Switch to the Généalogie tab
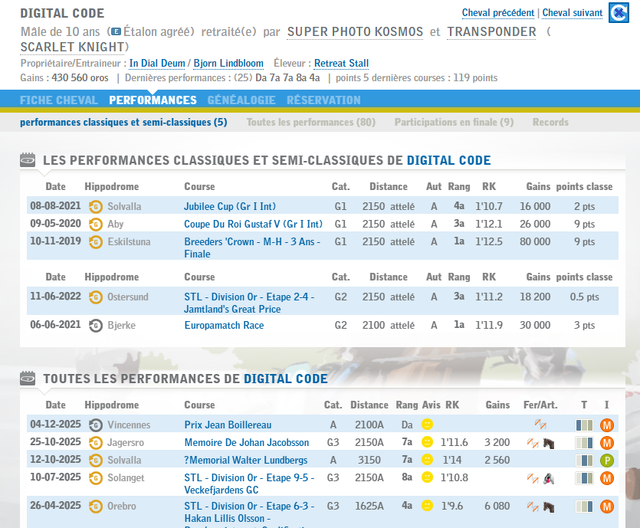Image resolution: width=640 pixels, height=528 pixels. (241, 100)
